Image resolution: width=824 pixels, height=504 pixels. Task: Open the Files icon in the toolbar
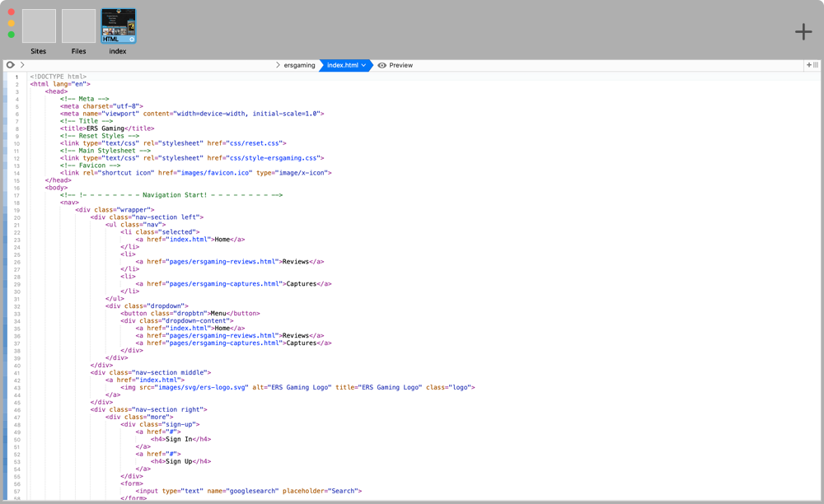click(77, 26)
